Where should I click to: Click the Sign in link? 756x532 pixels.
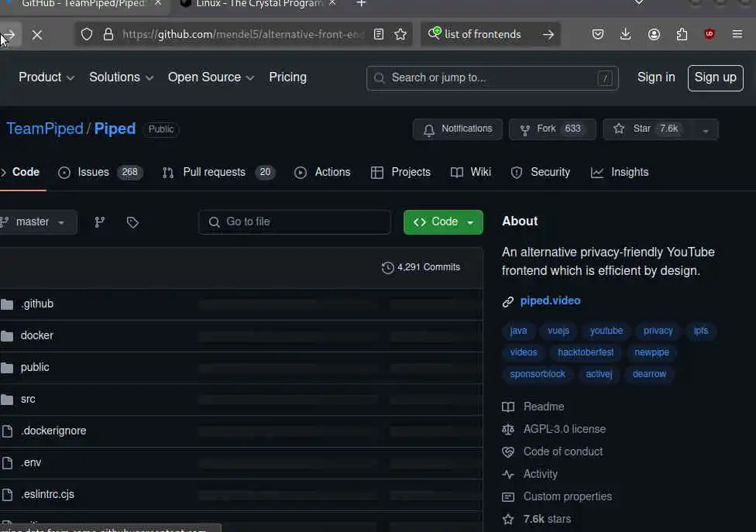pyautogui.click(x=656, y=77)
